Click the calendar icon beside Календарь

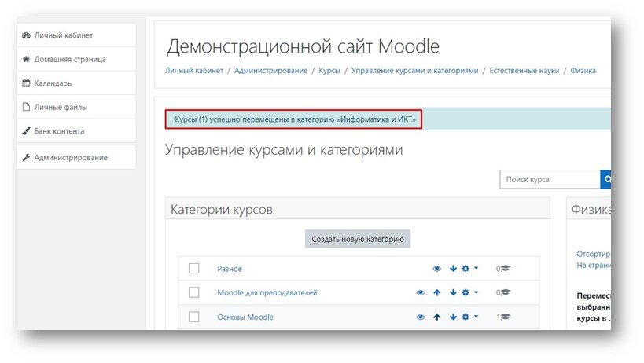[26, 83]
